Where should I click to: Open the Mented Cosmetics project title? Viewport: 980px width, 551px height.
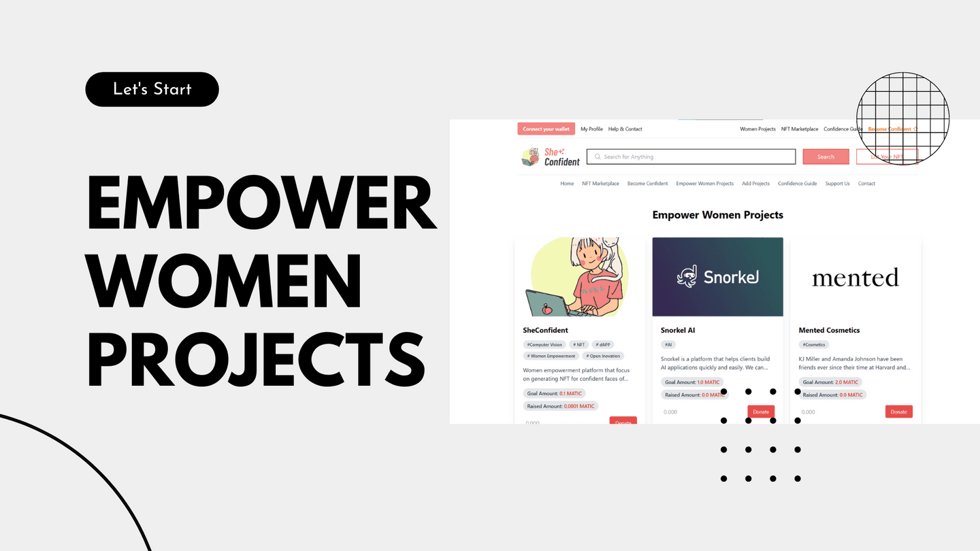coord(829,331)
